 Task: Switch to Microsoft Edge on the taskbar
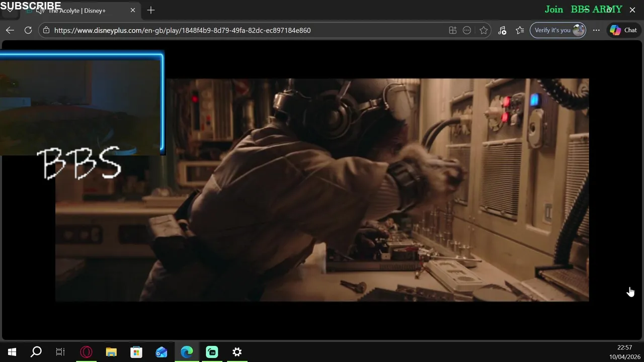[x=187, y=352]
